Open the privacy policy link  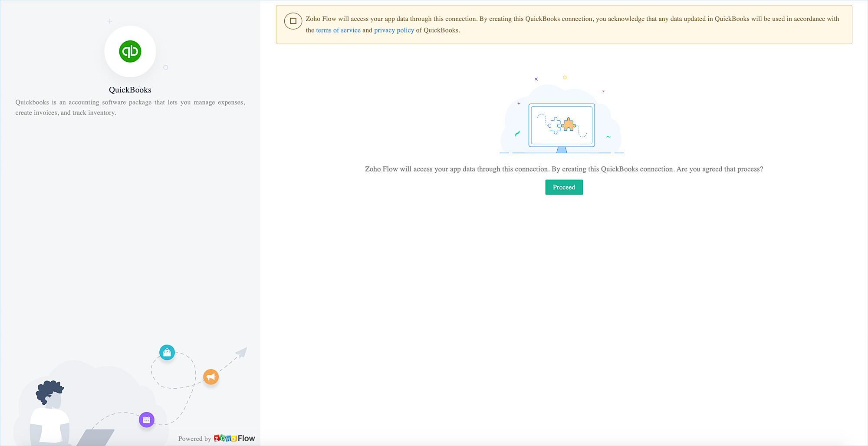coord(394,30)
